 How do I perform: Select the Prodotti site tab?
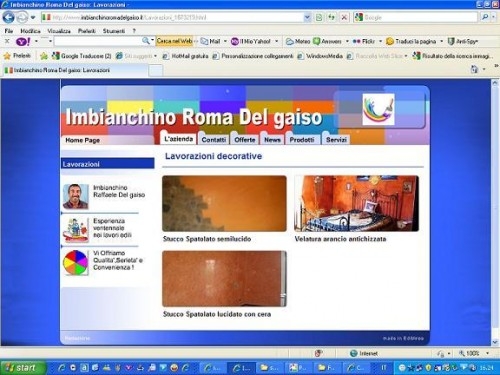click(302, 140)
